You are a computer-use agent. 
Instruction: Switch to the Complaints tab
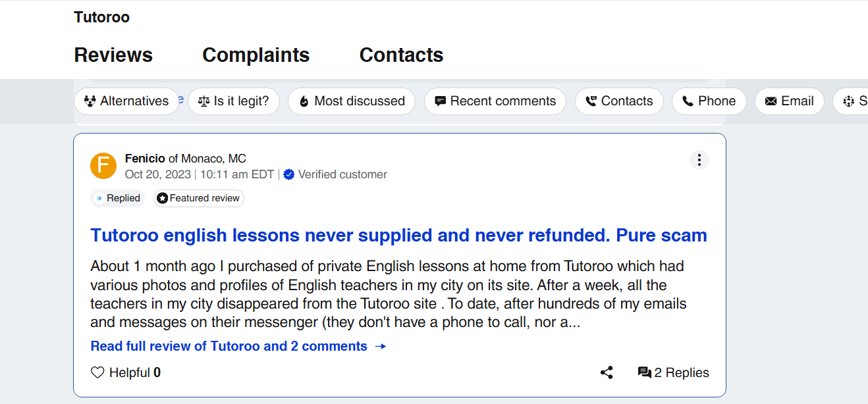coord(256,55)
